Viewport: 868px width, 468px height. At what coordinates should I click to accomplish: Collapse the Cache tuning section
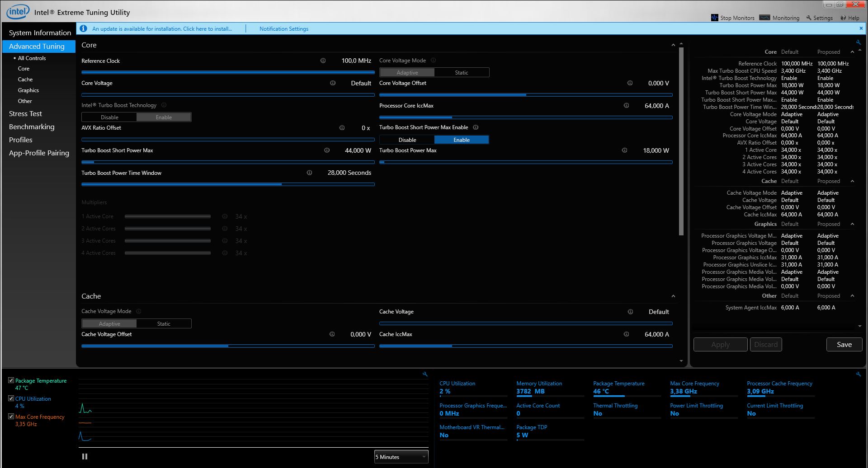tap(673, 296)
